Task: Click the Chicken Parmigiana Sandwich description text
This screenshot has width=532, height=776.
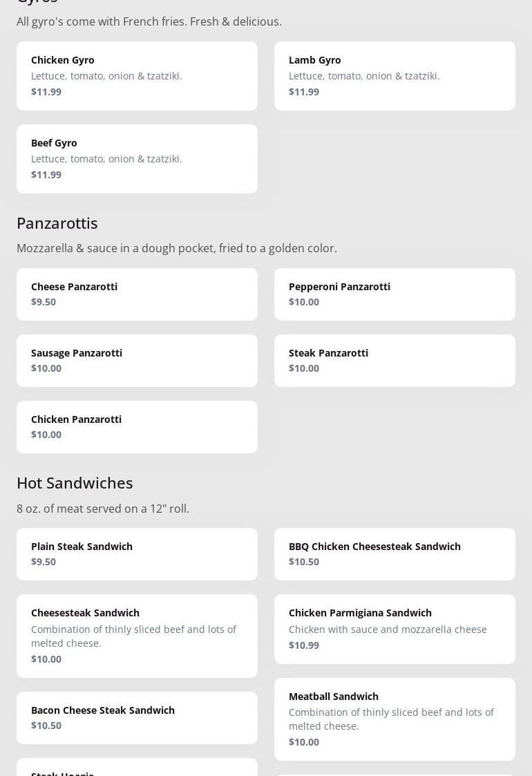Action: (388, 630)
